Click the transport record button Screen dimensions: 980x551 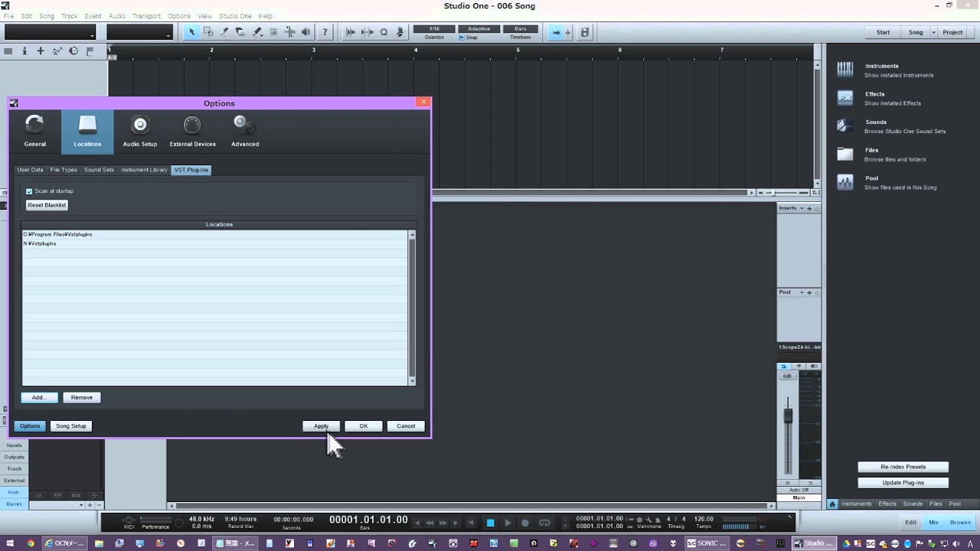[525, 523]
